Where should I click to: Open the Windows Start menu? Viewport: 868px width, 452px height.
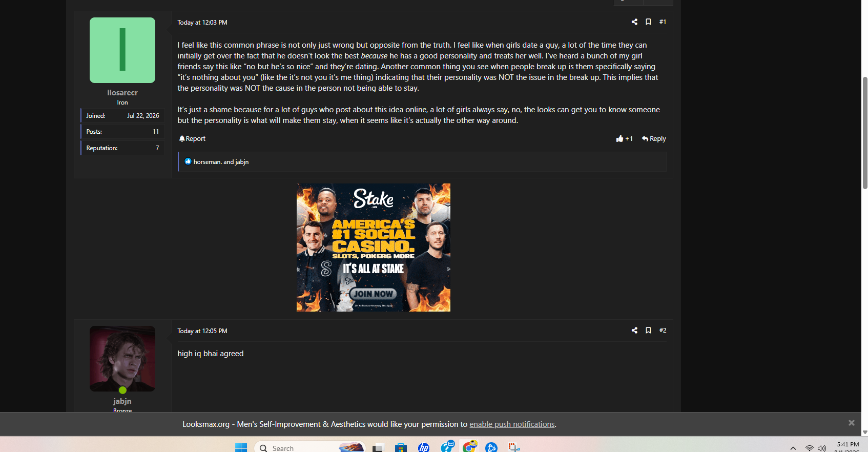[241, 447]
